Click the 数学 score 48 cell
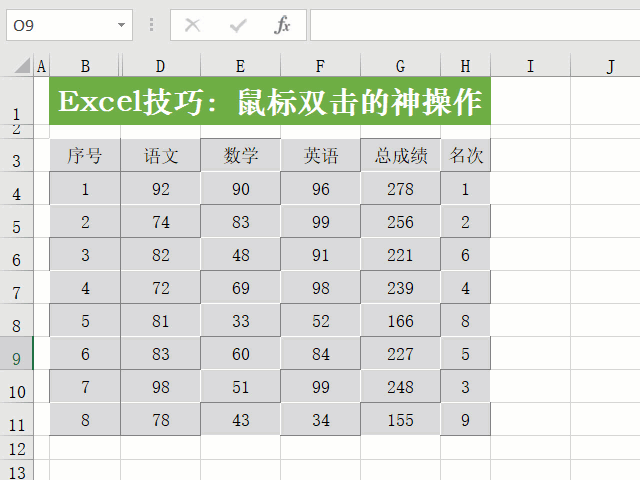 point(240,254)
